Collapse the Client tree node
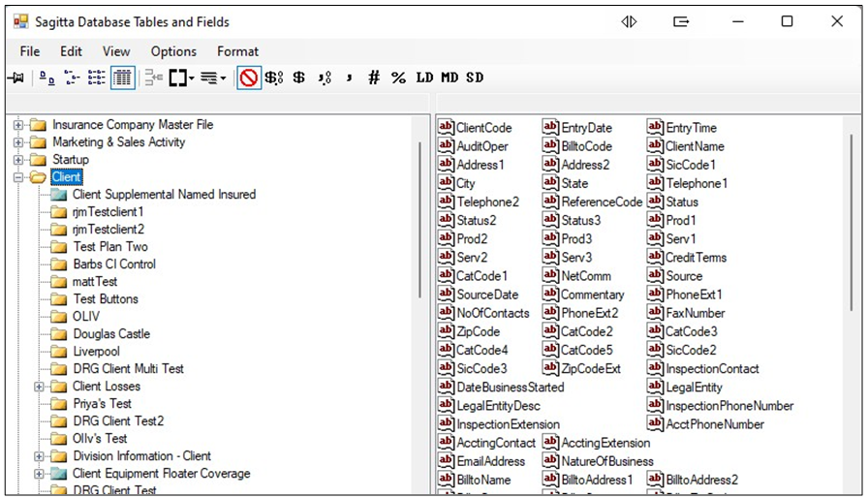Screen dimensions: 868x498 coord(18,177)
